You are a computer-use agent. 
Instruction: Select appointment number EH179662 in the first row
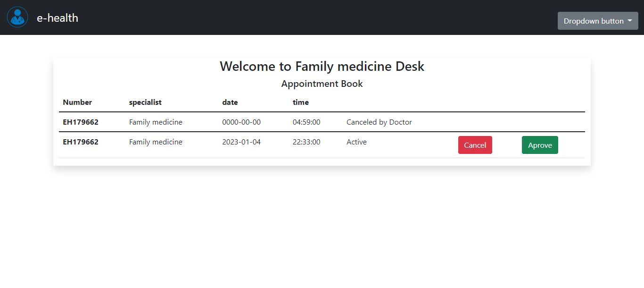click(81, 122)
